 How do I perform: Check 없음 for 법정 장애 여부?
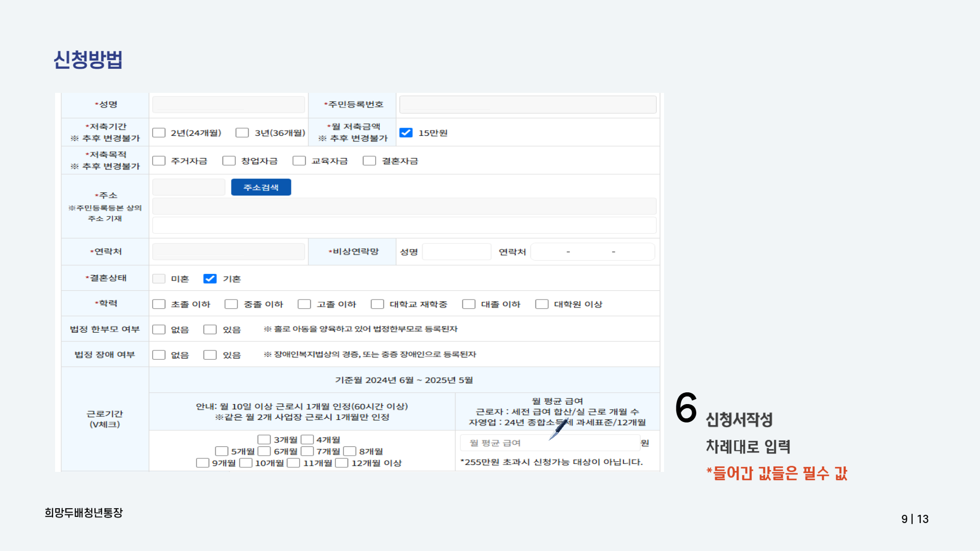click(159, 355)
